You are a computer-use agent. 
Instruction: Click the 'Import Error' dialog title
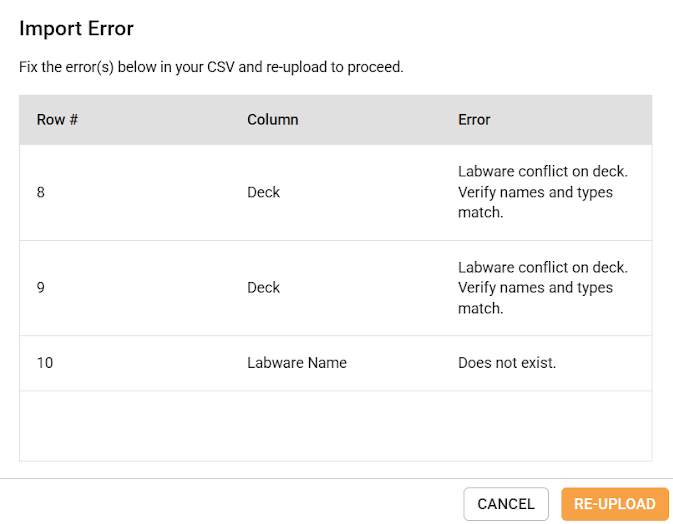pos(77,29)
